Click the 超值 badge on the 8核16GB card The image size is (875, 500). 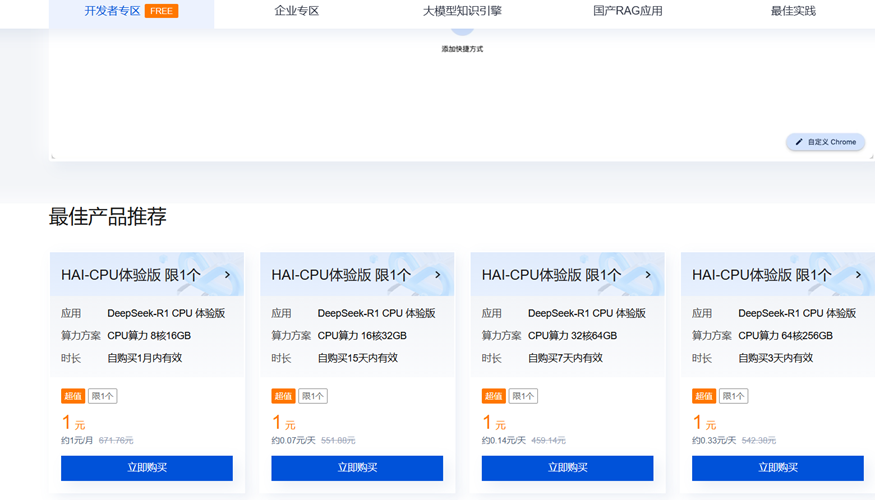point(73,396)
